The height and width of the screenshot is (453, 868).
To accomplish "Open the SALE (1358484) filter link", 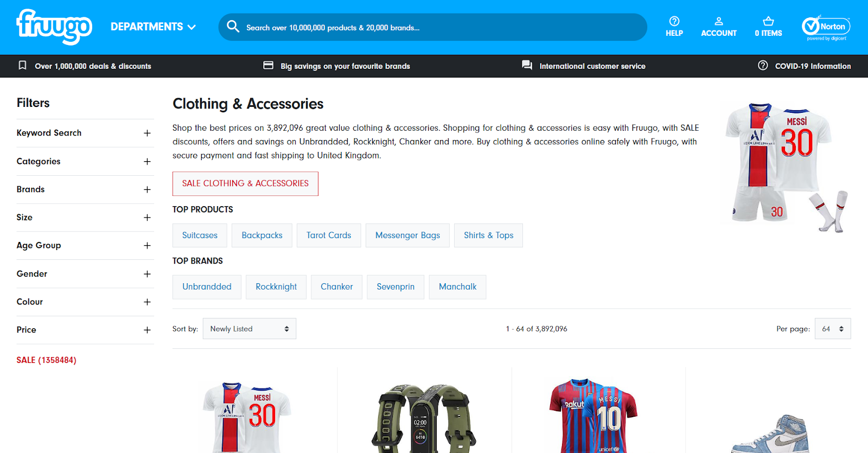I will (x=47, y=360).
